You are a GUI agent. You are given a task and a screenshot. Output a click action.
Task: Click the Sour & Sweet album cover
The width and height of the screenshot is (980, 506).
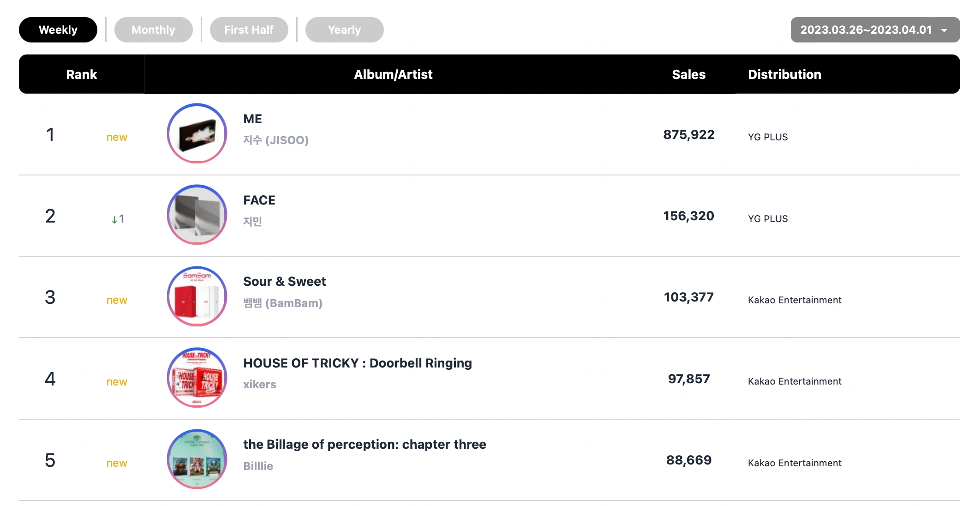pos(197,296)
